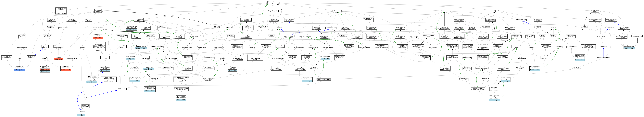This screenshot has width=644, height=117.
Task: Select the 'primary metabolic process' node
Action: (510, 28)
